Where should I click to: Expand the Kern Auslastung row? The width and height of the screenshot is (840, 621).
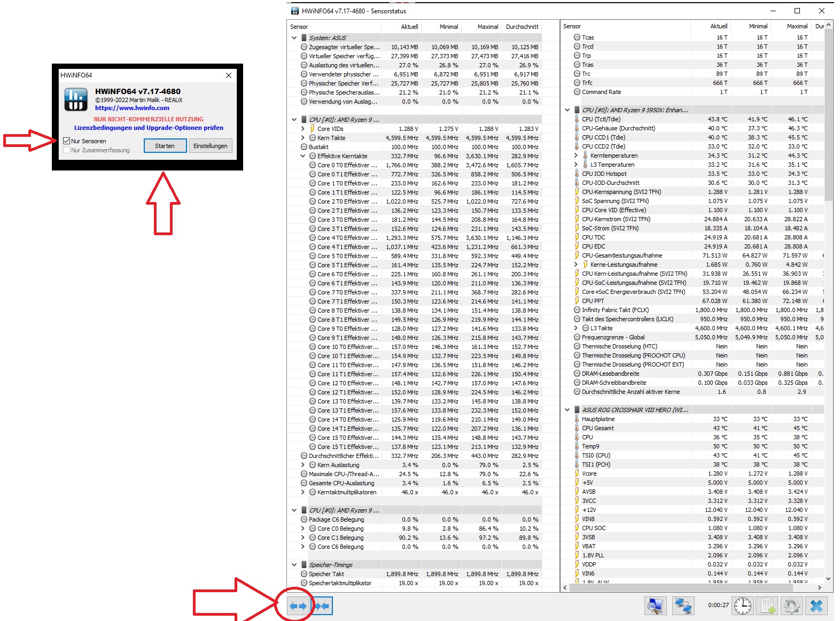[x=303, y=465]
